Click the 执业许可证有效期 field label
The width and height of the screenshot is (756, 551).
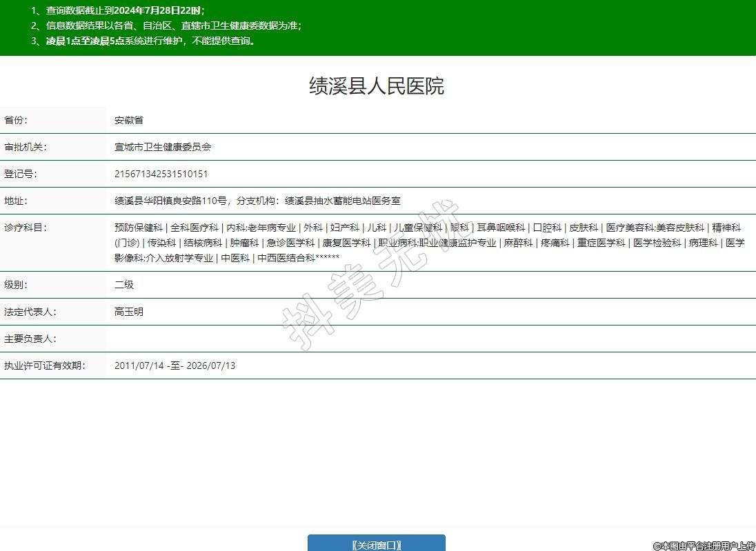click(44, 365)
